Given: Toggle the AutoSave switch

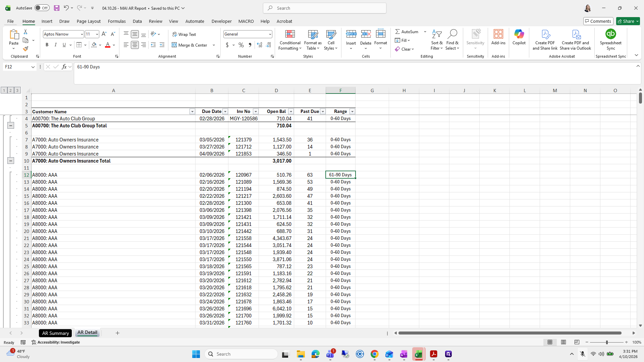Looking at the screenshot, I should coord(42,8).
